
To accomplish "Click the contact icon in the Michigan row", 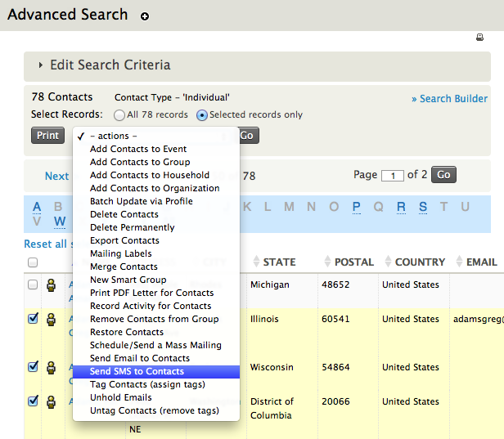I will click(x=51, y=285).
